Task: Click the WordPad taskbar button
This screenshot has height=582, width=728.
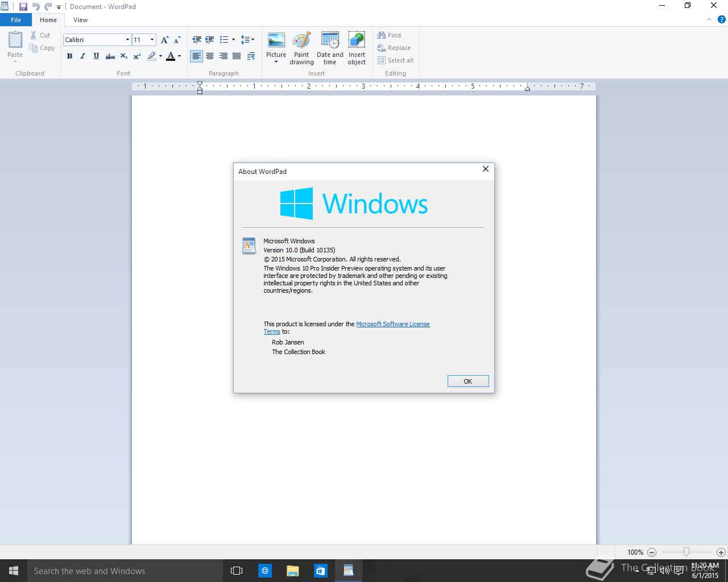Action: tap(348, 571)
